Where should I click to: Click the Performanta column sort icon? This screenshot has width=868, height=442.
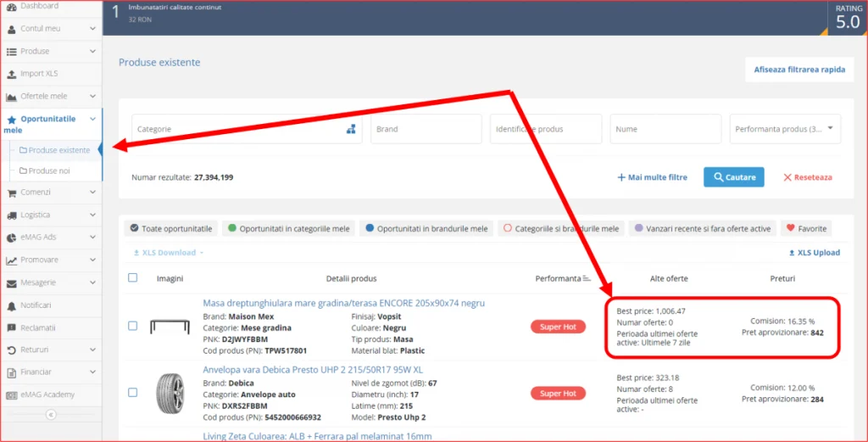click(587, 278)
